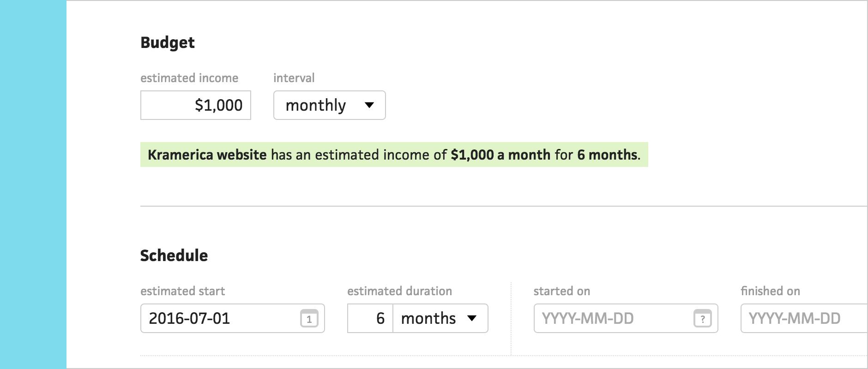The width and height of the screenshot is (868, 369).
Task: Click the "started on" label
Action: [561, 291]
